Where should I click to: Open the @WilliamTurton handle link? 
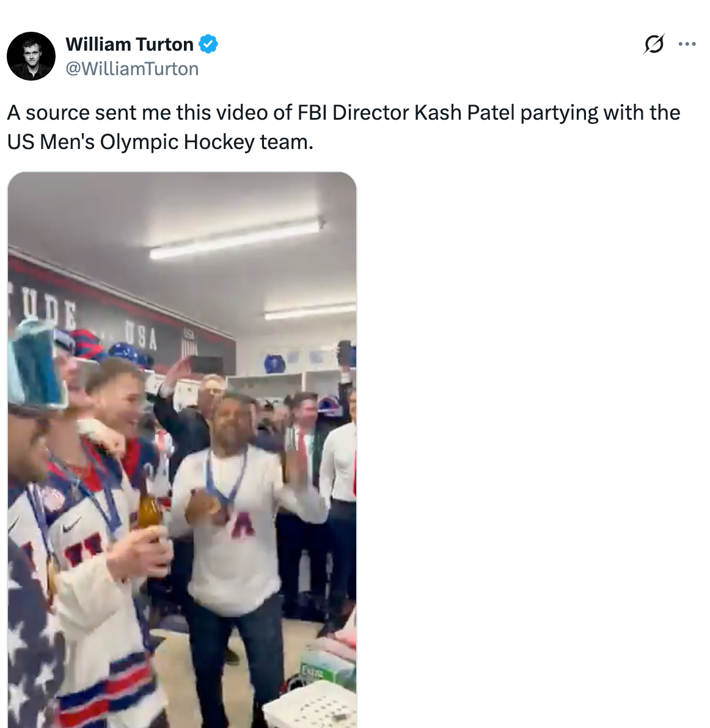click(x=132, y=69)
